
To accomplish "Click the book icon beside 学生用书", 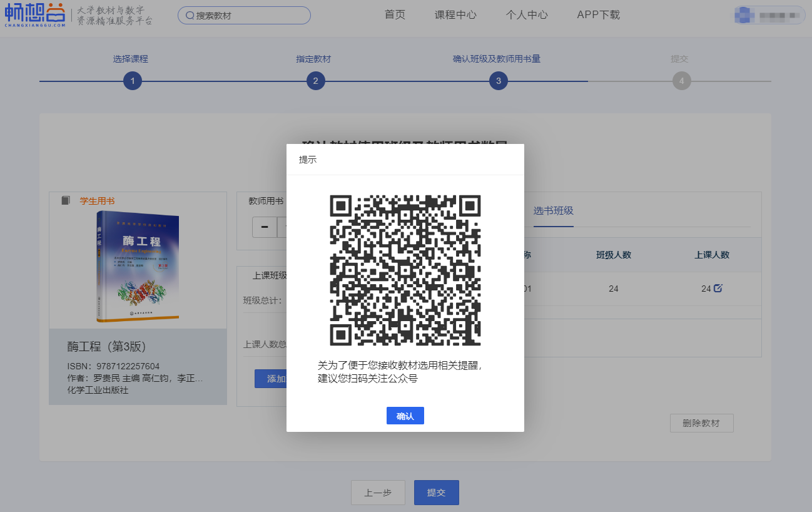I will click(x=66, y=201).
